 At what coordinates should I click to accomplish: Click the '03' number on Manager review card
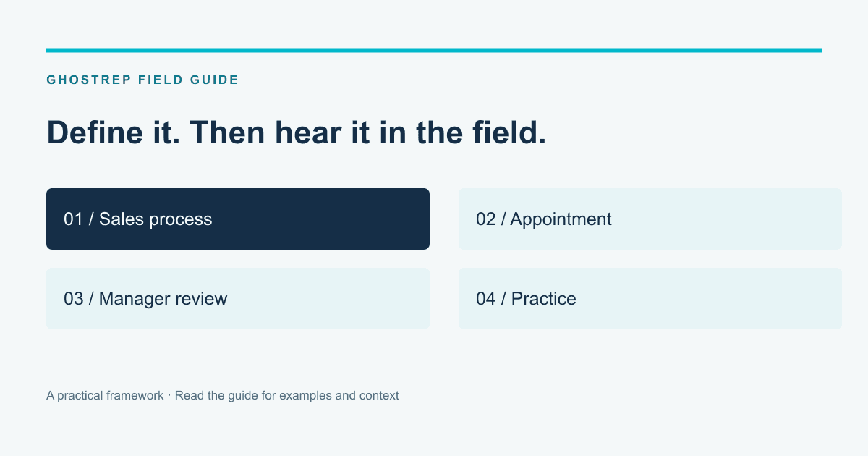click(x=73, y=299)
